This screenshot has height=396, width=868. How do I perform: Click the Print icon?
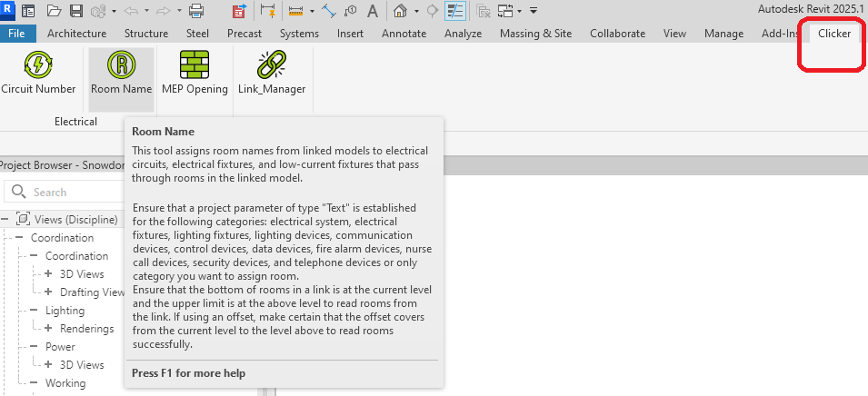197,11
